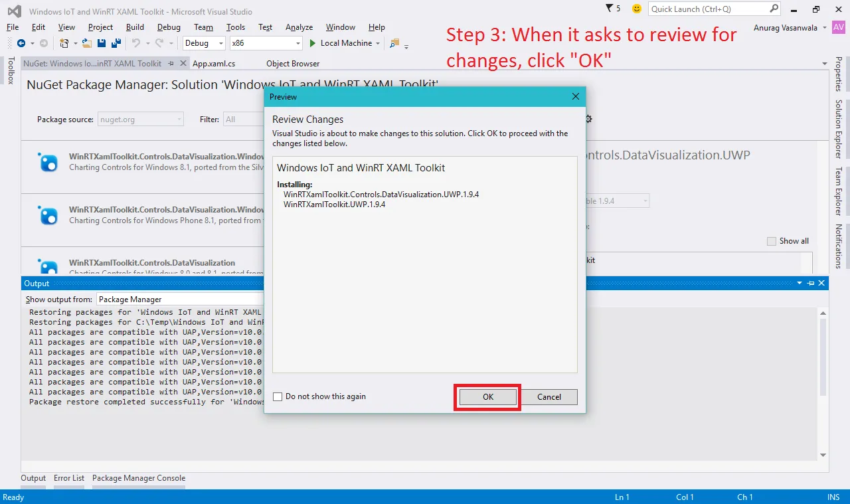
Task: Click the Visual Studio logo icon
Action: (15, 11)
